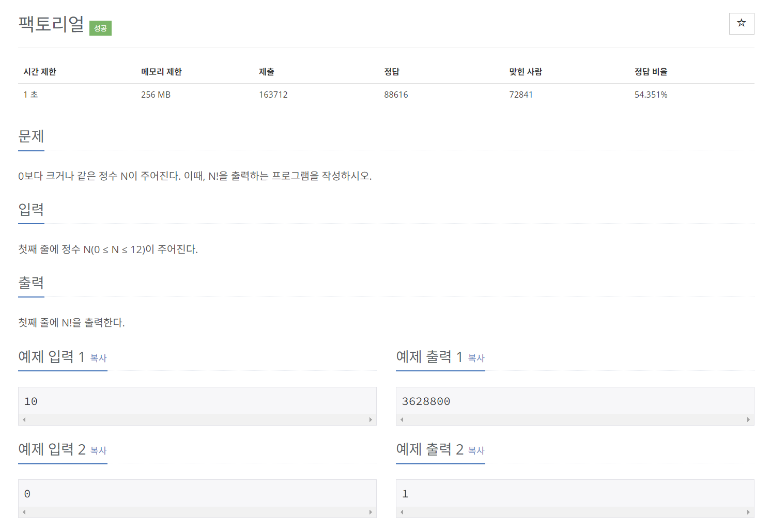Click right scroll arrow of sample output 1 box

(x=749, y=419)
